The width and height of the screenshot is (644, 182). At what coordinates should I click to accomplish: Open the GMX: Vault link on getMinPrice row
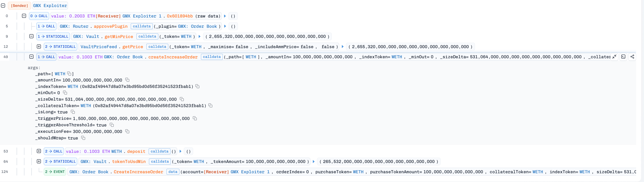86,37
